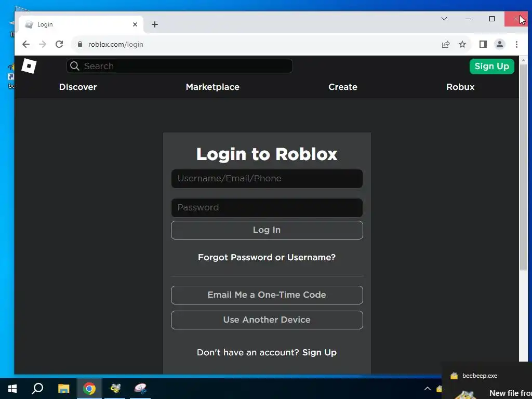Click the search magnifier icon in Roblox
The height and width of the screenshot is (399, 532).
pos(75,66)
